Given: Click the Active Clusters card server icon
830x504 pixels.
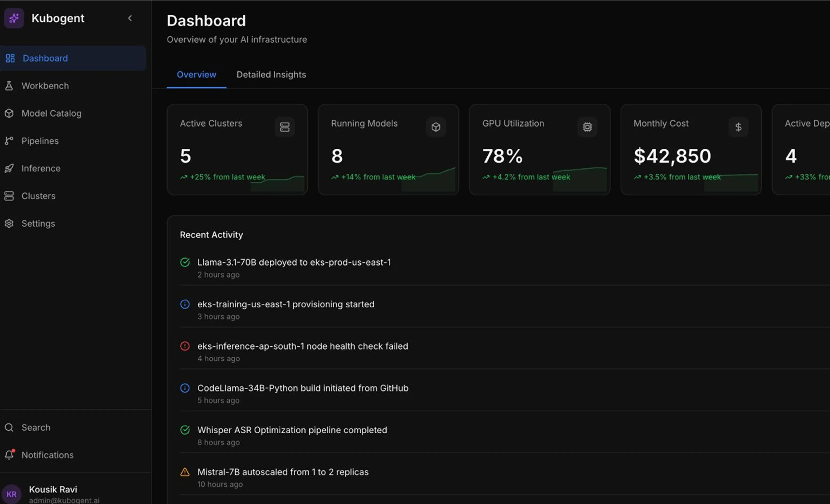Looking at the screenshot, I should [x=285, y=127].
